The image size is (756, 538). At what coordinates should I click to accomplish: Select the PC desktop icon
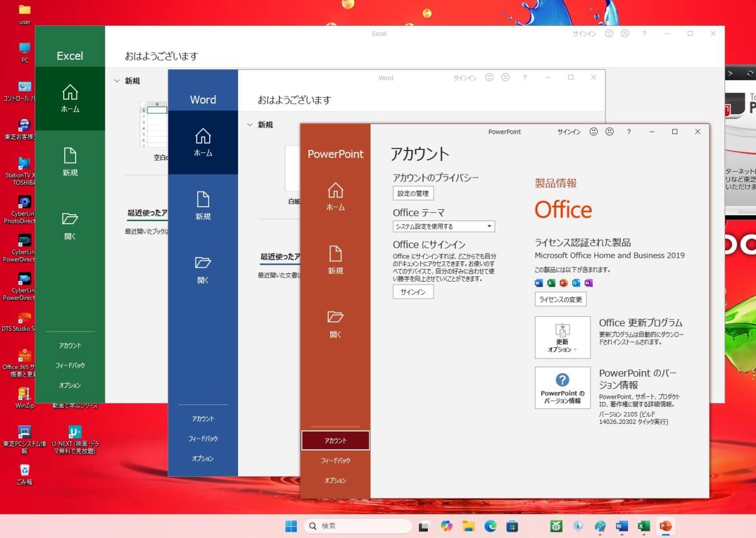pos(25,53)
